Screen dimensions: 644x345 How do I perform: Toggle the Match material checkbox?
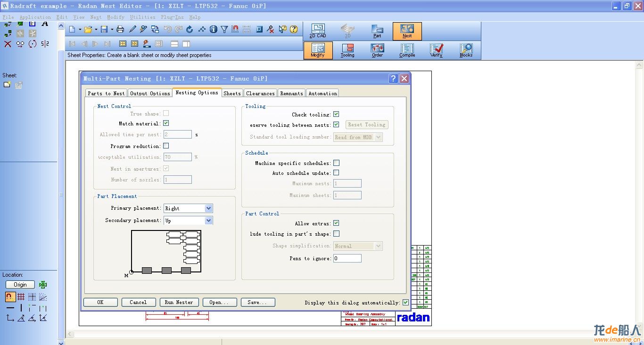(166, 123)
